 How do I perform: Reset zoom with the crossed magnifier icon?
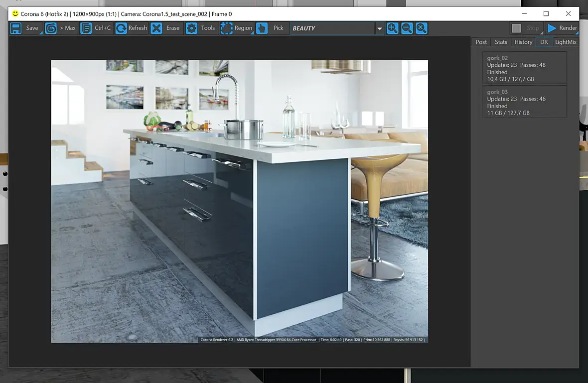tap(422, 28)
